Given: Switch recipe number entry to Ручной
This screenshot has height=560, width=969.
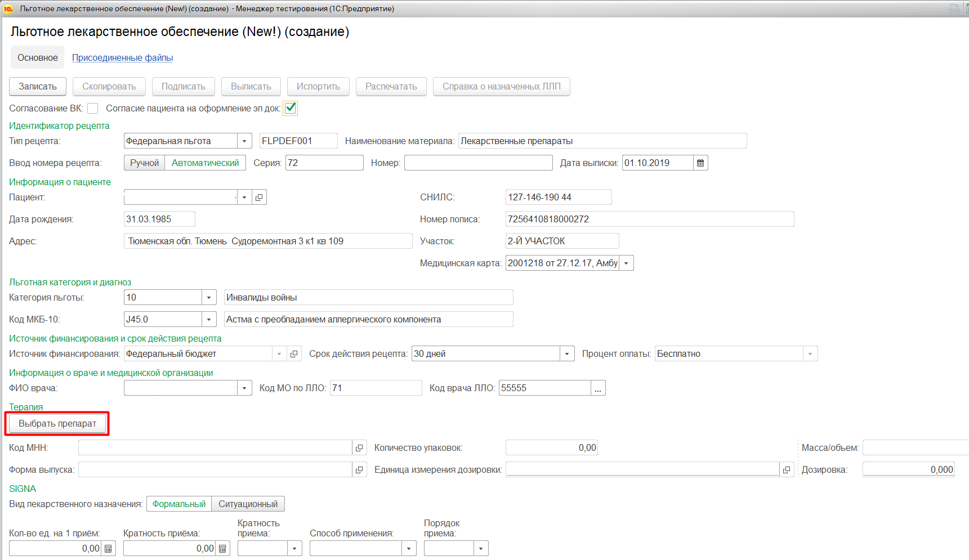Looking at the screenshot, I should pos(145,163).
